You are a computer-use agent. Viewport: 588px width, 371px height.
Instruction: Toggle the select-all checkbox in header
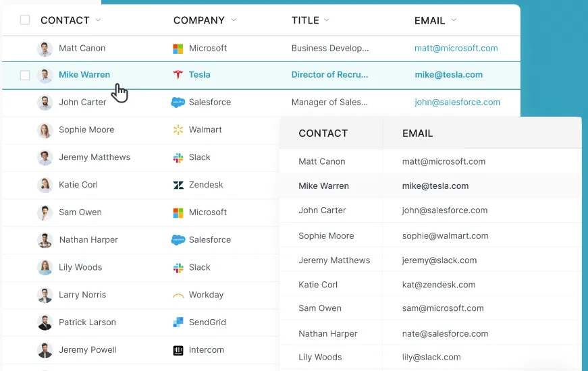click(x=25, y=20)
